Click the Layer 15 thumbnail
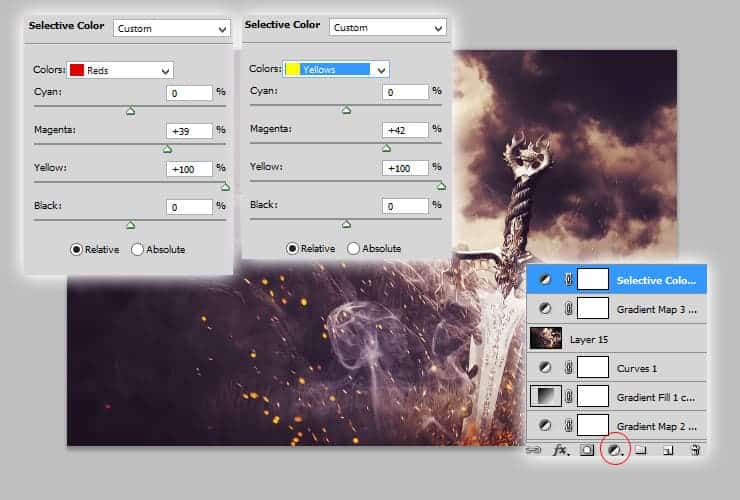Image resolution: width=740 pixels, height=500 pixels. point(546,338)
